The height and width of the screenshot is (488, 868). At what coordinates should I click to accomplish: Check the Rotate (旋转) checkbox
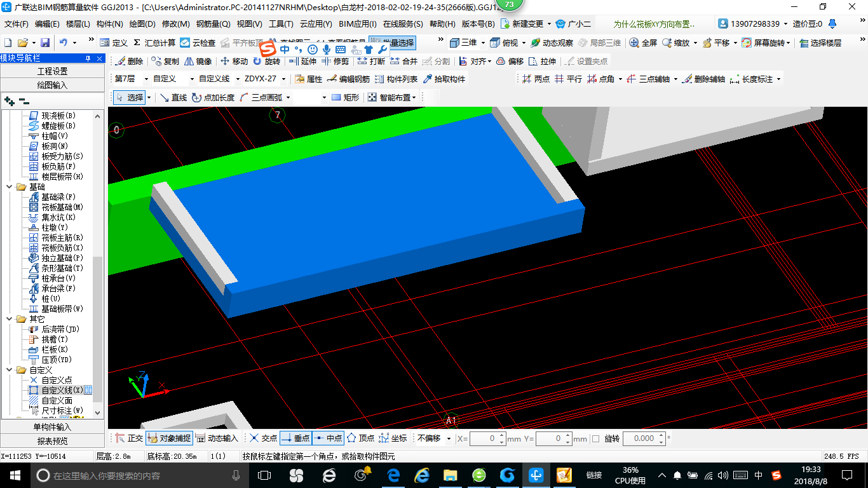click(595, 438)
